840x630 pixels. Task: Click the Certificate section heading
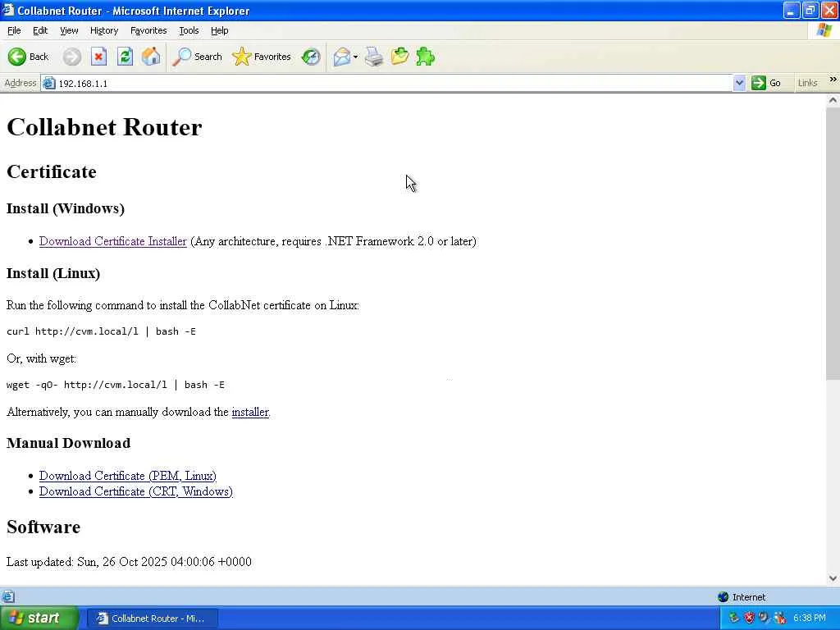(52, 171)
